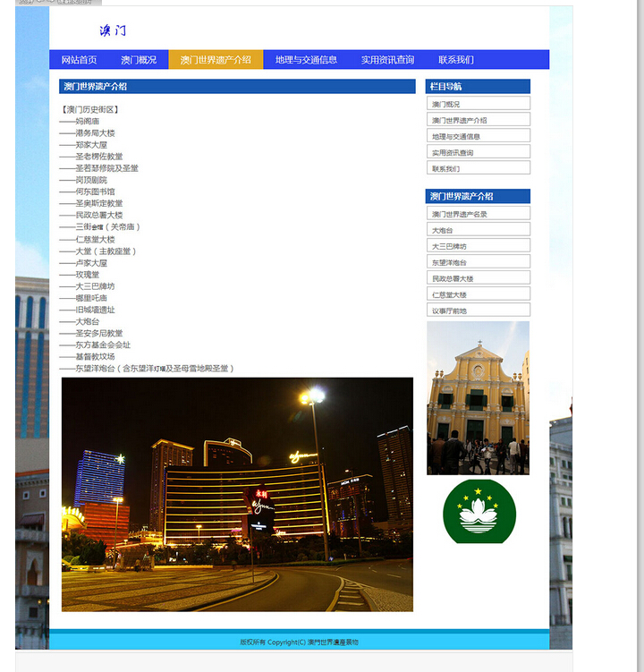Visit the 东望洋炮台 sidebar link
This screenshot has height=672, width=644.
click(478, 262)
